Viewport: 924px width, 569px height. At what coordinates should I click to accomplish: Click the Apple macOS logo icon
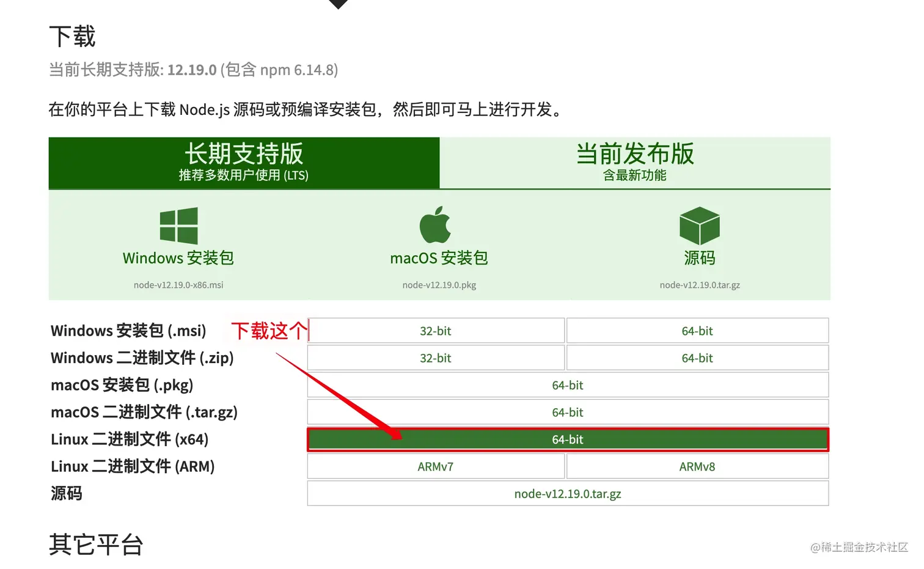(435, 224)
